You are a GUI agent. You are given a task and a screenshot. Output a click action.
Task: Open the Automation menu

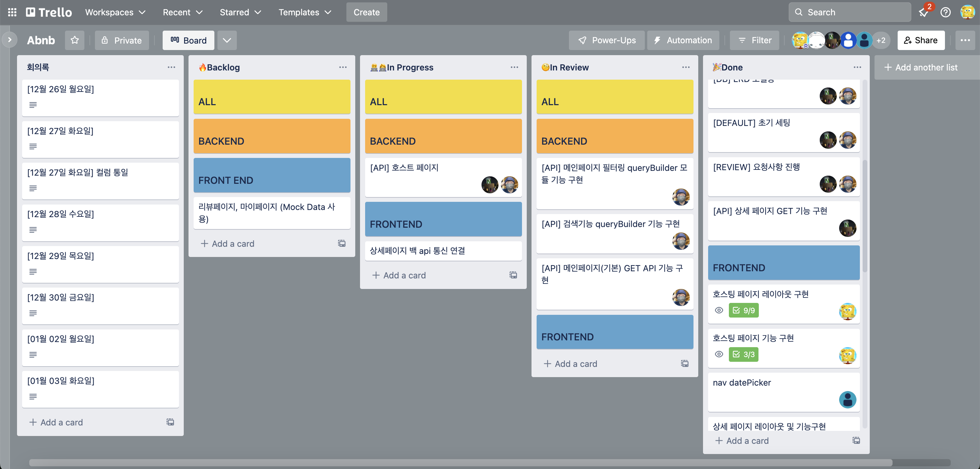click(x=683, y=40)
